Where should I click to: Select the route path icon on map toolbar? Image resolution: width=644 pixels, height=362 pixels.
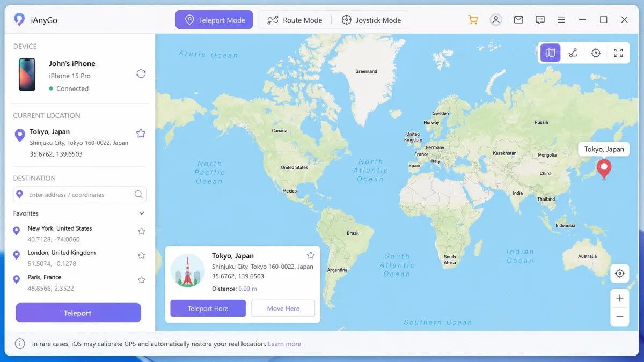573,53
